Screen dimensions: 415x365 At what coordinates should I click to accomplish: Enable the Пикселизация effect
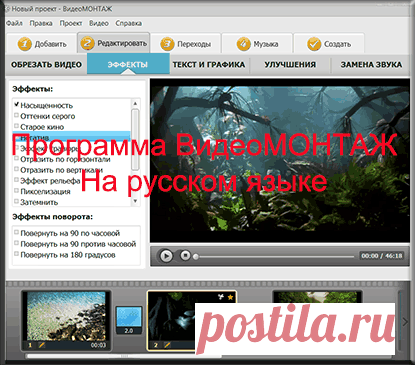tap(16, 191)
